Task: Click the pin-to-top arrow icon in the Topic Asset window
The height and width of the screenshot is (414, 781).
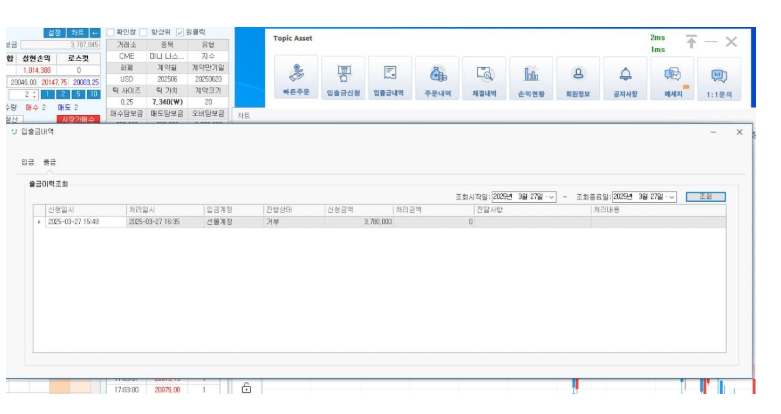Action: [691, 42]
